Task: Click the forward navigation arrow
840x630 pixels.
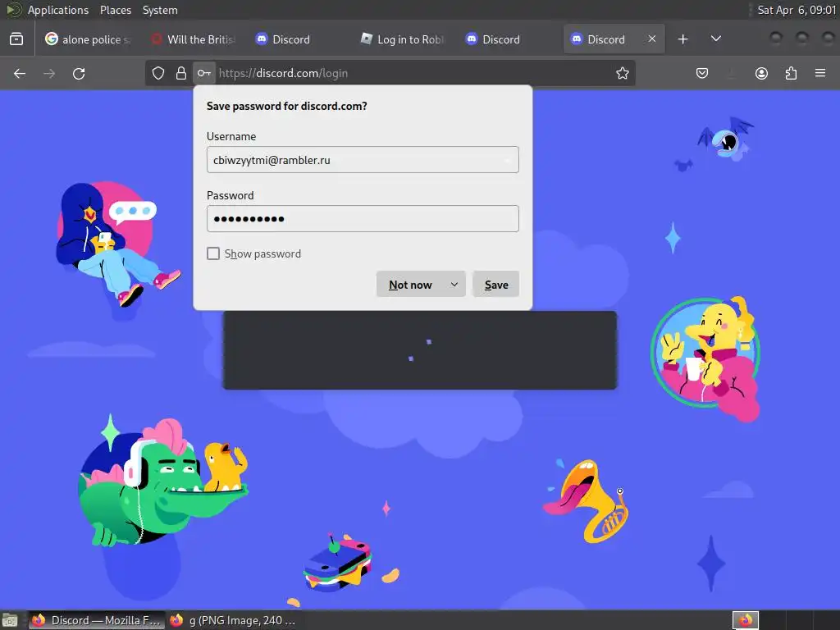Action: click(49, 73)
